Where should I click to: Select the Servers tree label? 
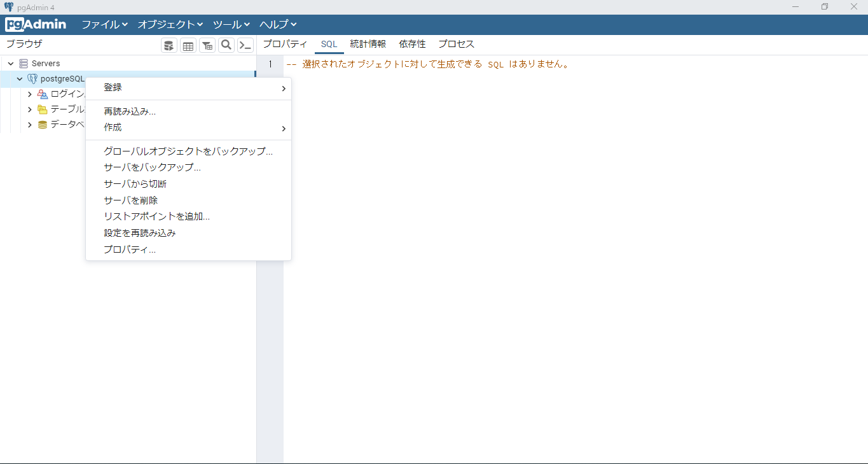click(x=46, y=64)
